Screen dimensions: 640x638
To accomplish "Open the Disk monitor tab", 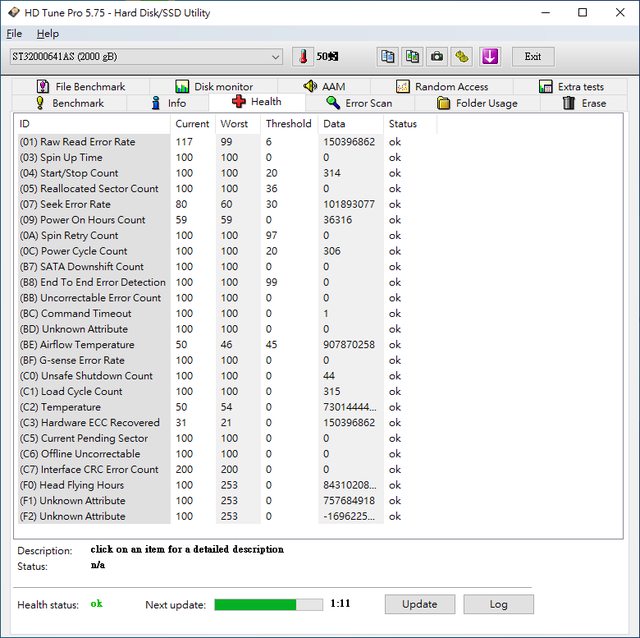I will (x=213, y=87).
